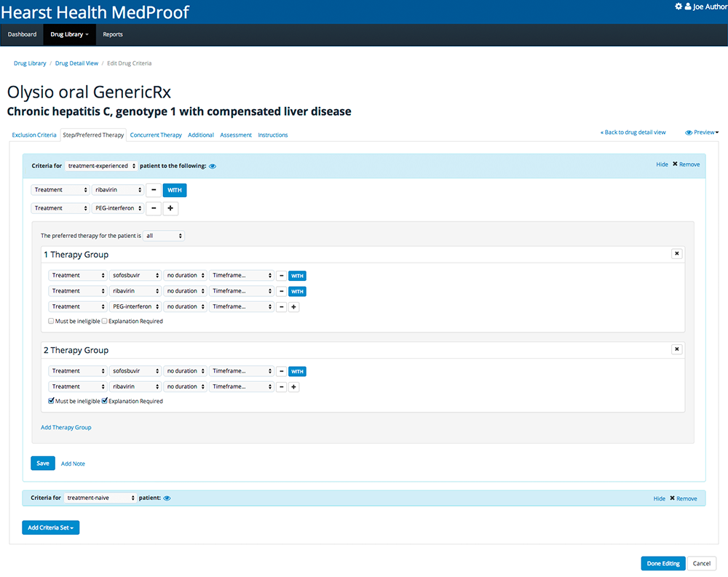728x577 pixels.
Task: Click minus button beside top ribavirin row
Action: pyautogui.click(x=154, y=190)
